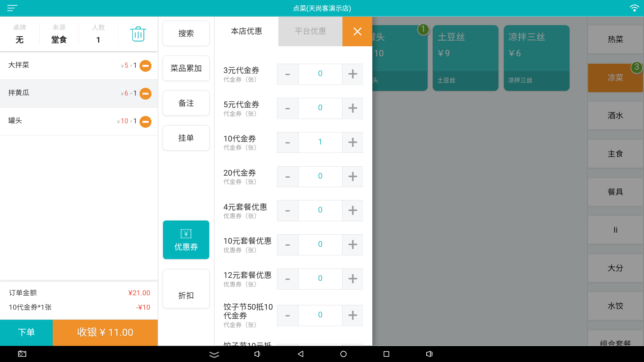Remove 罐头 with its minus icon
Image resolution: width=644 pixels, height=362 pixels.
pos(145,122)
